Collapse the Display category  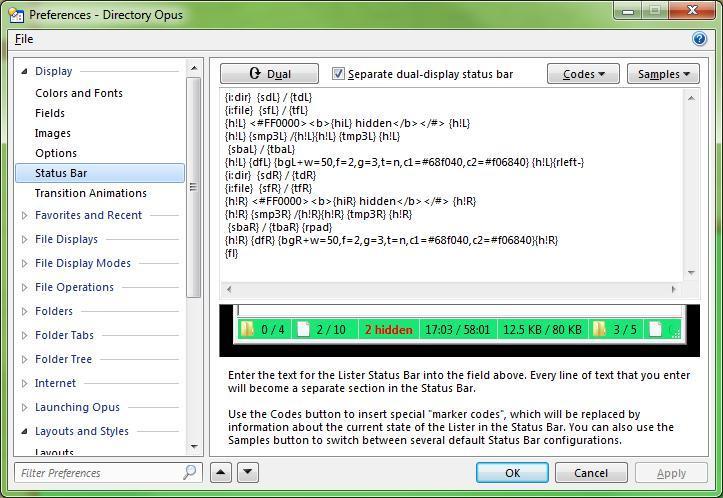tap(24, 71)
